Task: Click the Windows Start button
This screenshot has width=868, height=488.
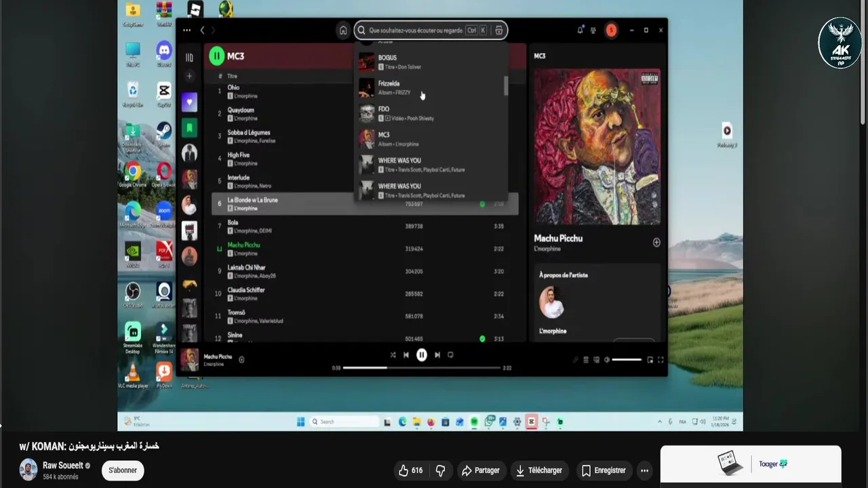Action: tap(300, 422)
